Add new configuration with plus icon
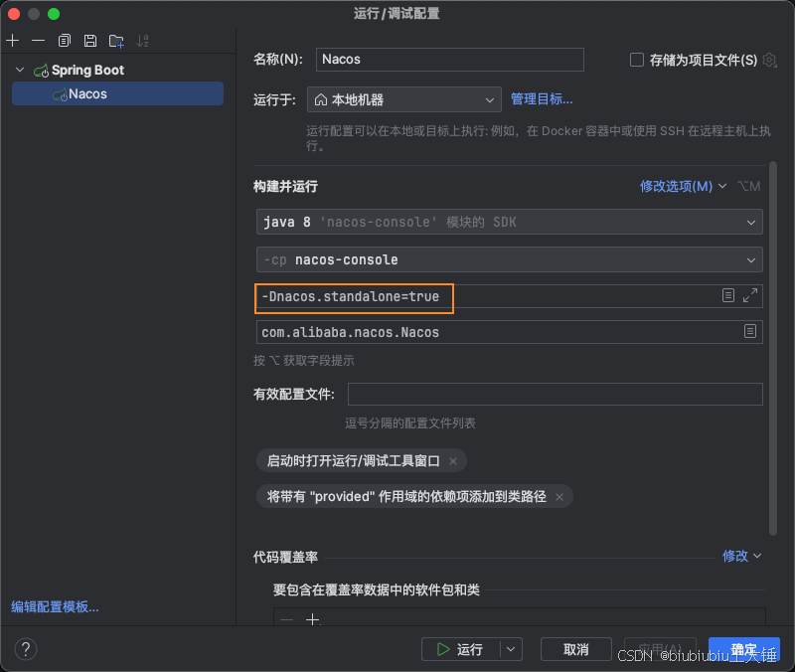Viewport: 795px width, 672px height. (13, 41)
